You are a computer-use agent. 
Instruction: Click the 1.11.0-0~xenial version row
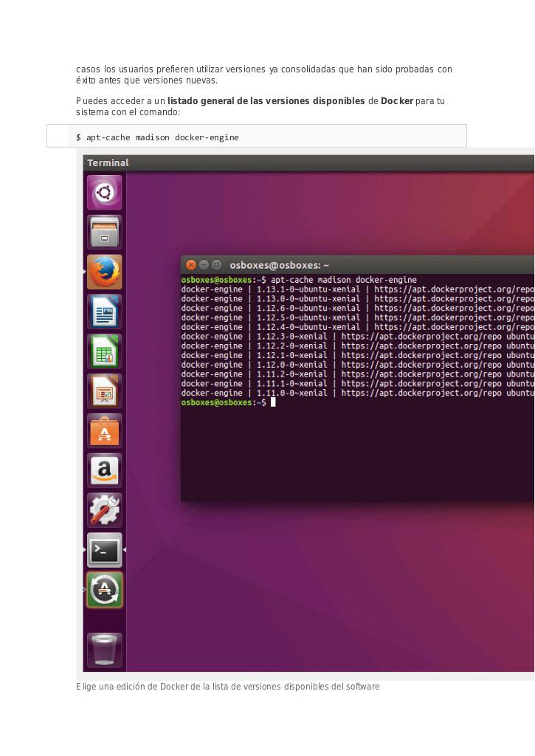click(357, 393)
